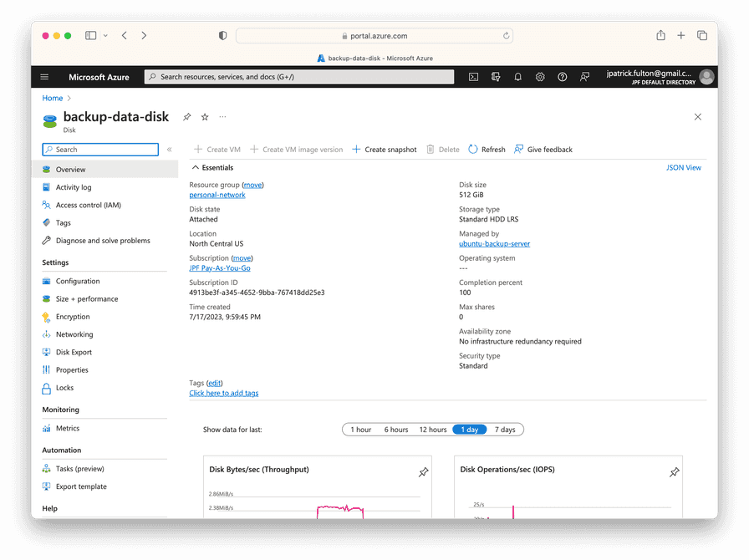Select the 1 day data range
The width and height of the screenshot is (749, 560).
[470, 430]
